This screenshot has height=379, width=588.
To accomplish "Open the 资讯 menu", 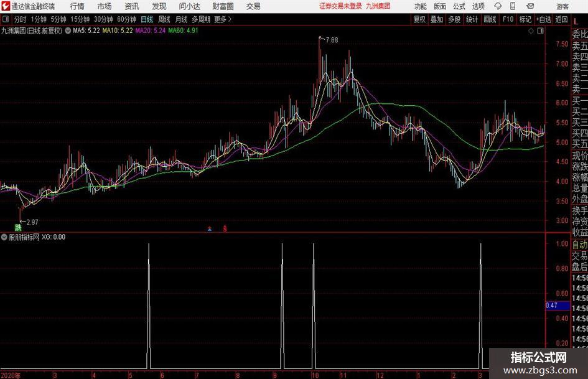I will (x=132, y=6).
